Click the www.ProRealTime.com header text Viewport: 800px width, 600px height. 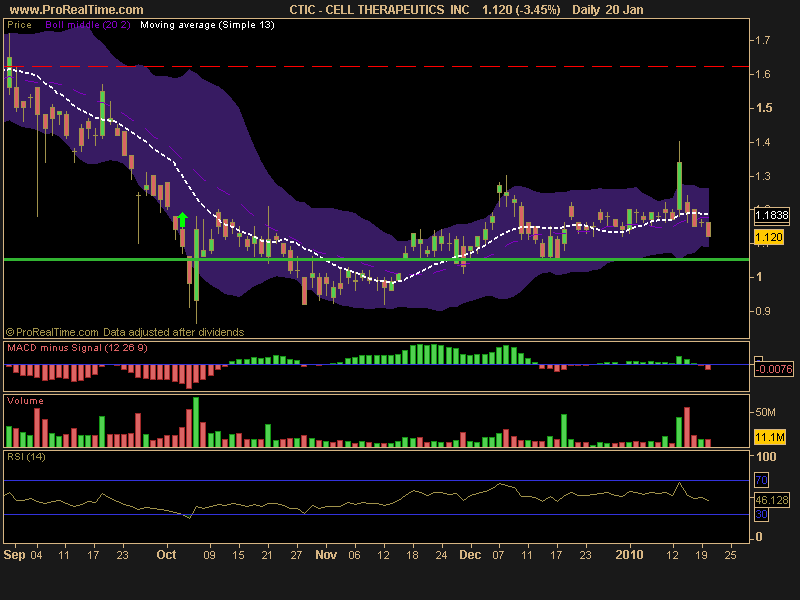point(77,10)
